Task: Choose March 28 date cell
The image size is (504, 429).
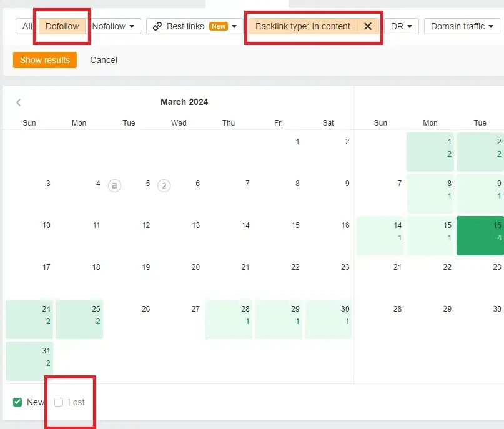Action: tap(229, 319)
